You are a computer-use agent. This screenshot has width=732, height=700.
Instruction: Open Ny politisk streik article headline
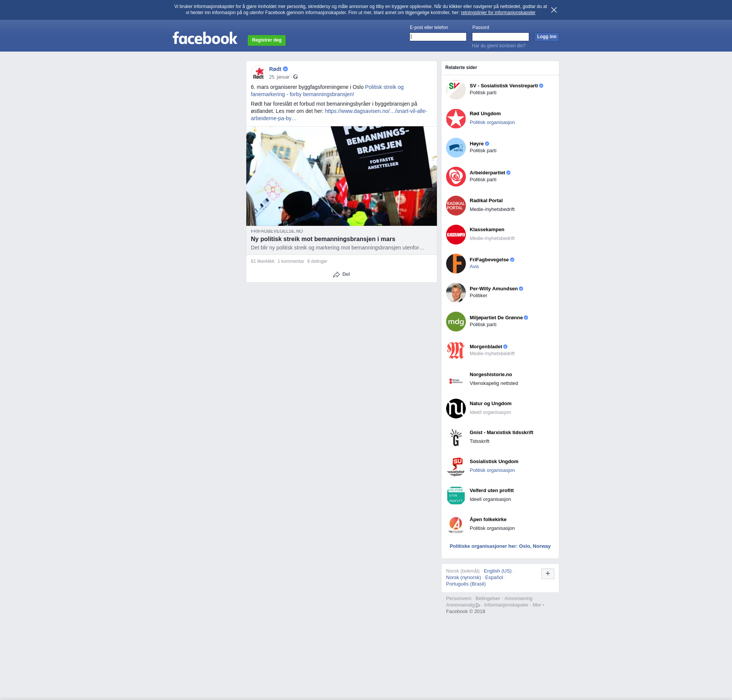click(323, 239)
